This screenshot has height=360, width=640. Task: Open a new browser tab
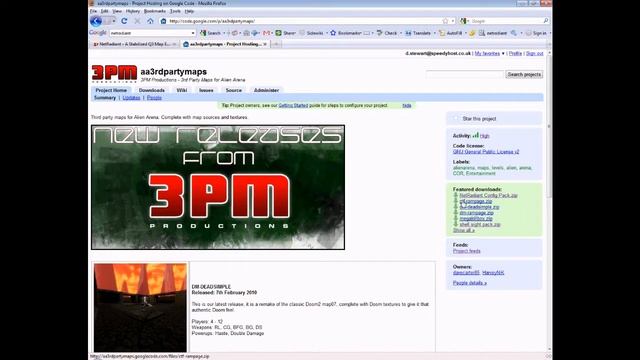tap(276, 44)
